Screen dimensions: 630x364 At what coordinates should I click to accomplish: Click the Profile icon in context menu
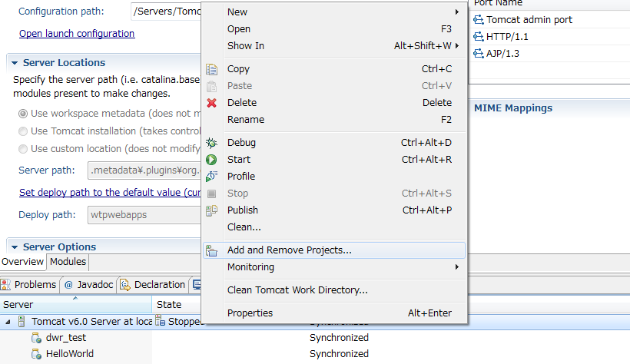tap(212, 177)
